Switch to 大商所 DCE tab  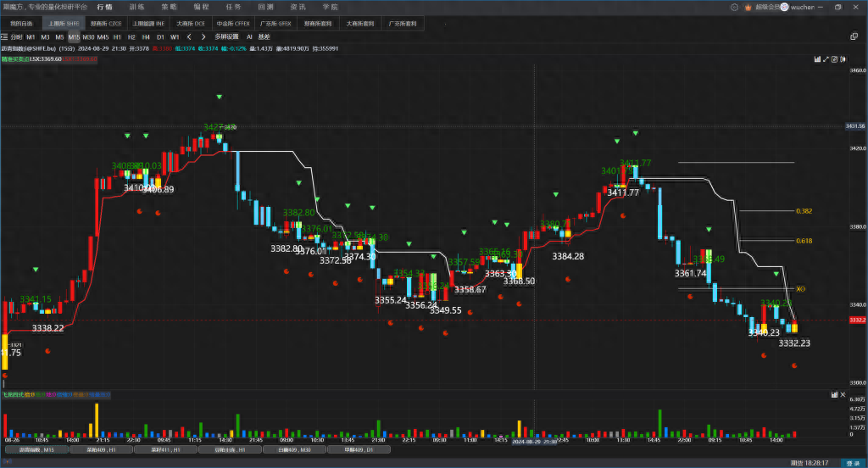pyautogui.click(x=191, y=24)
